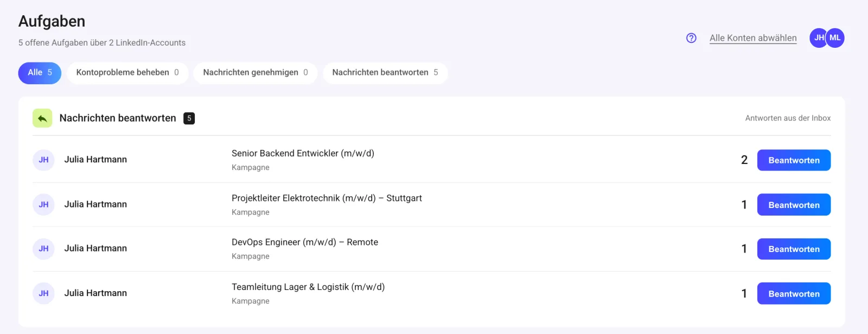Click Julia Hartmann name in Senior Backend row
Screen dimensions: 868x334
(x=95, y=160)
